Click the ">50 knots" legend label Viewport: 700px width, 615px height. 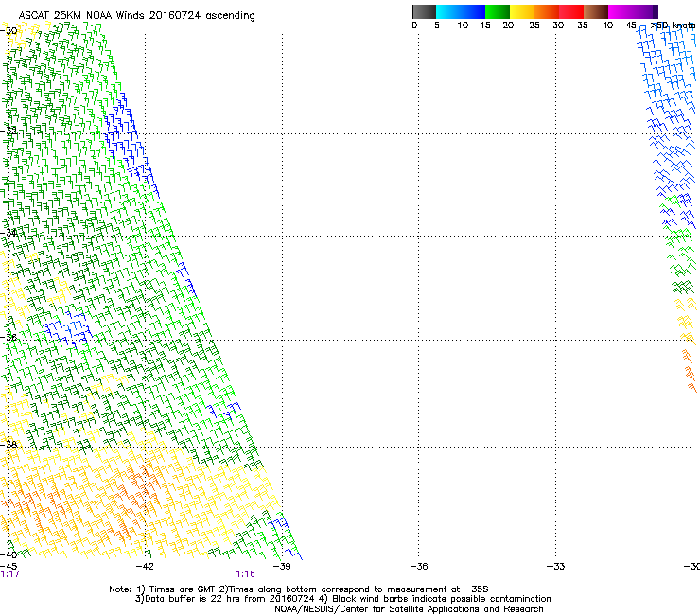[673, 26]
